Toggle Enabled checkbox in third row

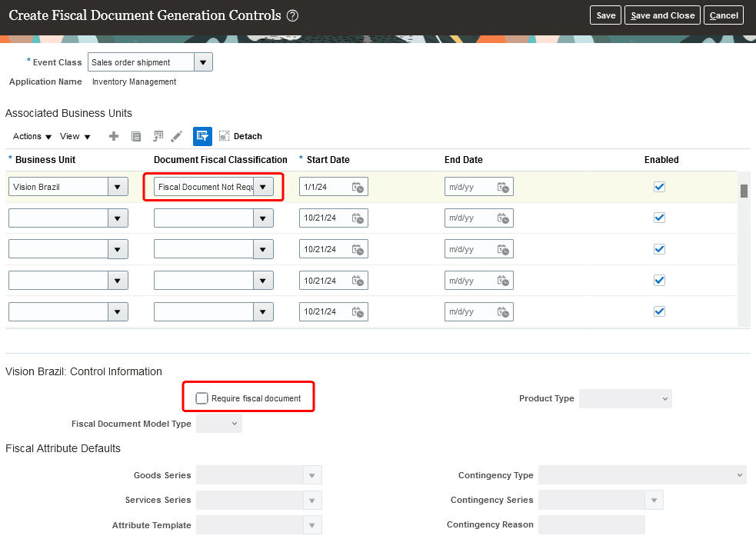tap(659, 249)
